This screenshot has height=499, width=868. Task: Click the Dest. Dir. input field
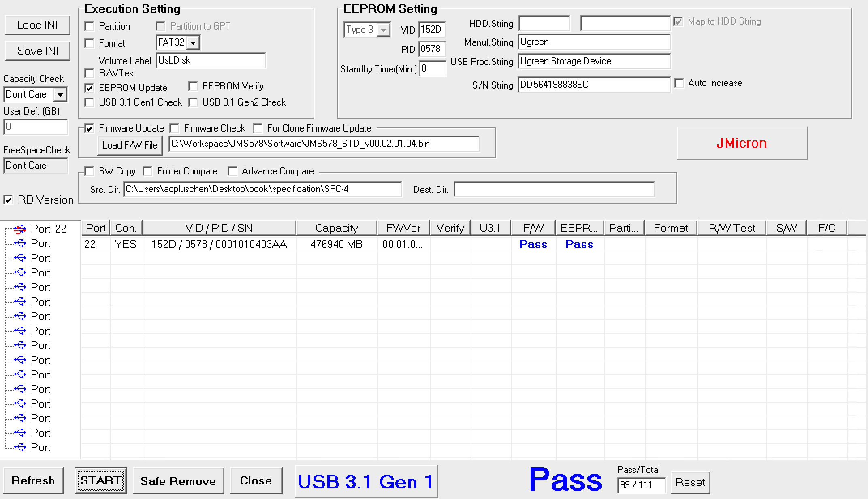pos(554,189)
